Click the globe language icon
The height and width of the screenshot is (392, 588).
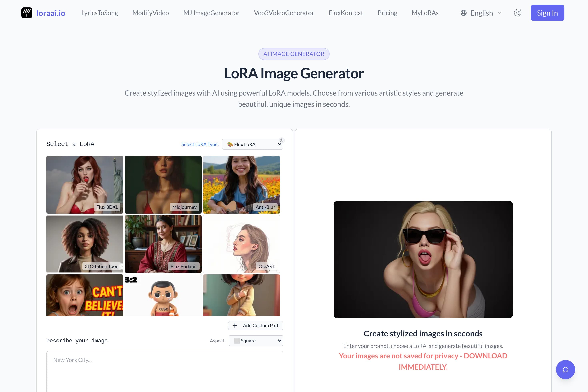click(x=464, y=13)
